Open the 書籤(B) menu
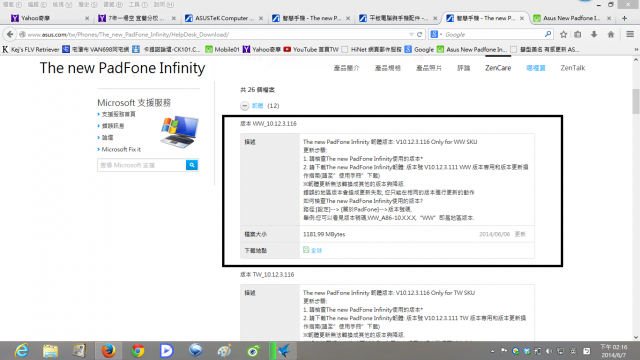This screenshot has width=640, height=360. point(113,4)
